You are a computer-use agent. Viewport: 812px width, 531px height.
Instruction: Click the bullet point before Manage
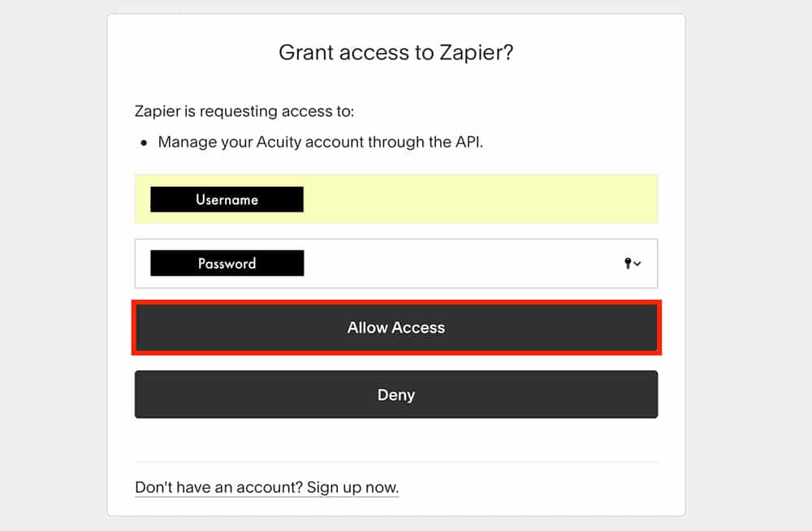click(x=144, y=143)
